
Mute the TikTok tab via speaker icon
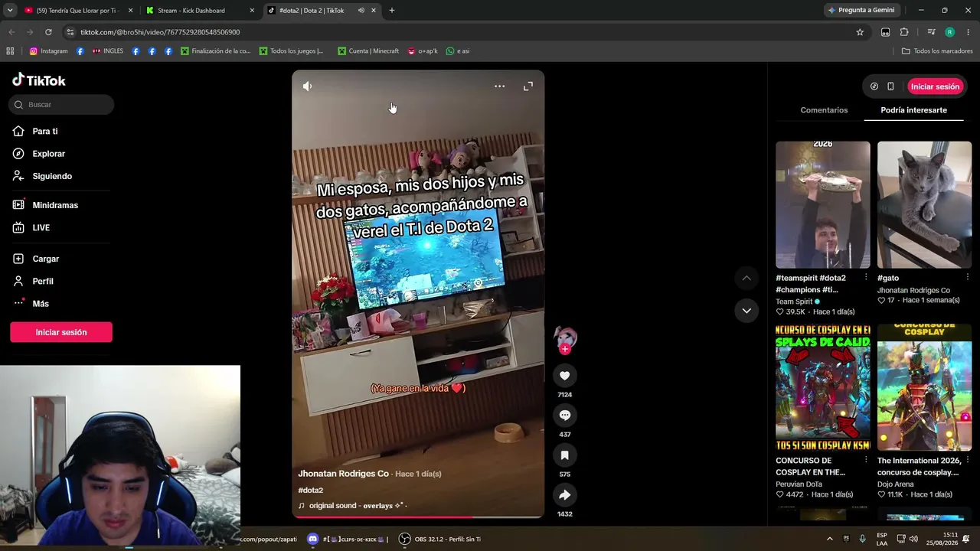(x=361, y=11)
